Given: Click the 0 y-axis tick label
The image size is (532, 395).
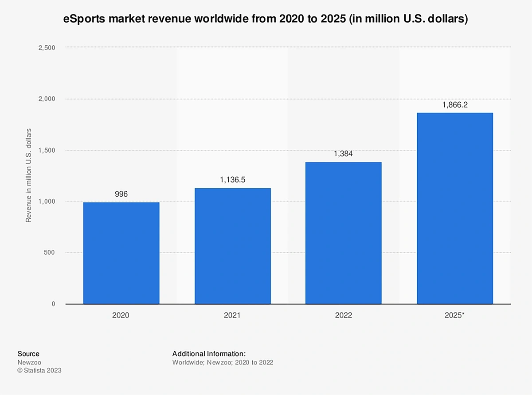Looking at the screenshot, I should (x=53, y=304).
